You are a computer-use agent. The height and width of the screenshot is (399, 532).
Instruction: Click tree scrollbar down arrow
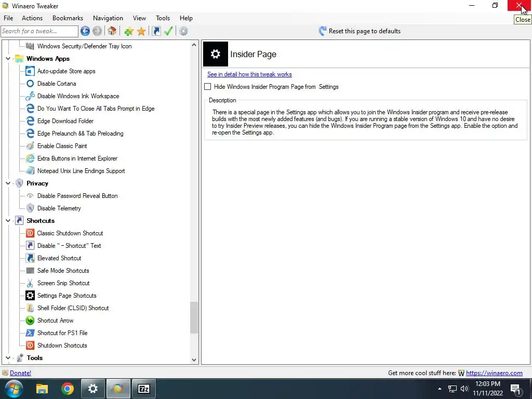(194, 360)
